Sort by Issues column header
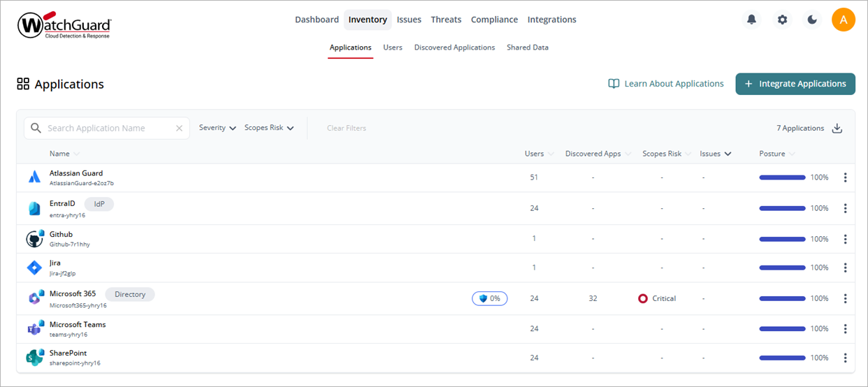Viewport: 868px width, 387px height. [716, 154]
